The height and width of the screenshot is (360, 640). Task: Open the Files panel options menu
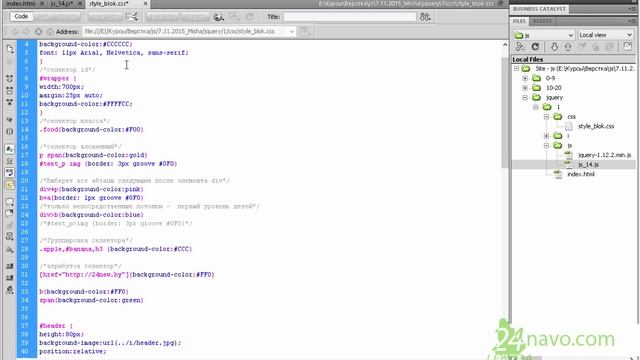(x=632, y=21)
